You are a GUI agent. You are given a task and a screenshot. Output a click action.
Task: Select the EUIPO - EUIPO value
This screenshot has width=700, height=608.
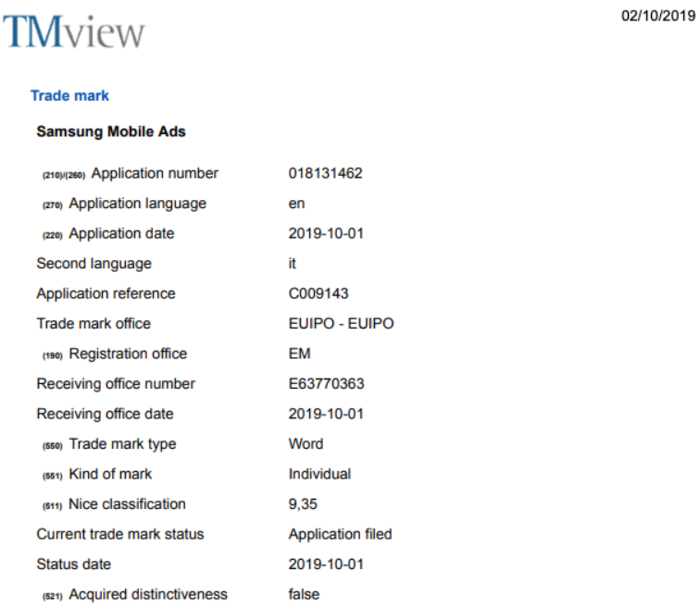click(x=341, y=323)
